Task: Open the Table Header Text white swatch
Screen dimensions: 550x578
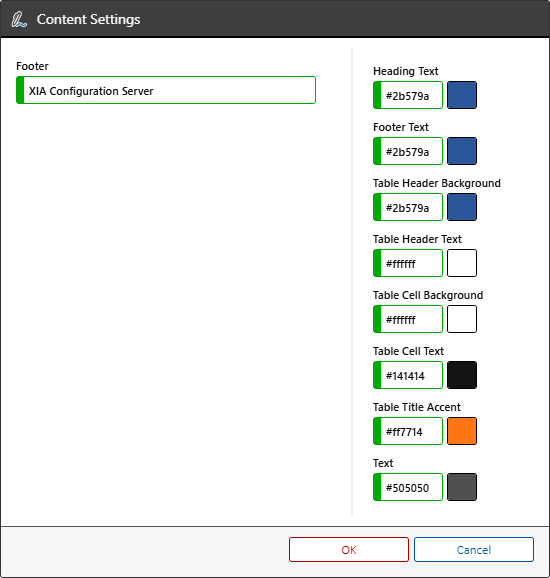Action: pos(462,263)
